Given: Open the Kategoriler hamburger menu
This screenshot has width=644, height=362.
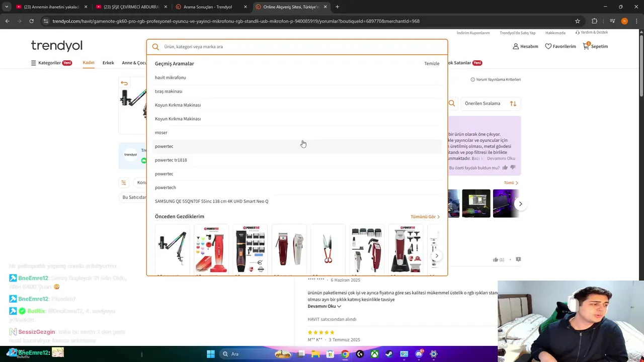Looking at the screenshot, I should click(33, 63).
